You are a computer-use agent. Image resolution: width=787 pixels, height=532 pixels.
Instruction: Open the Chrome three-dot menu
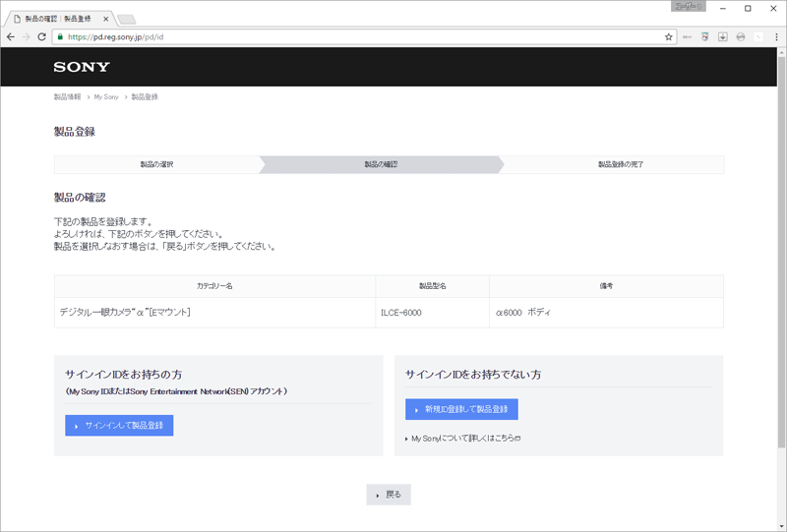pos(776,36)
